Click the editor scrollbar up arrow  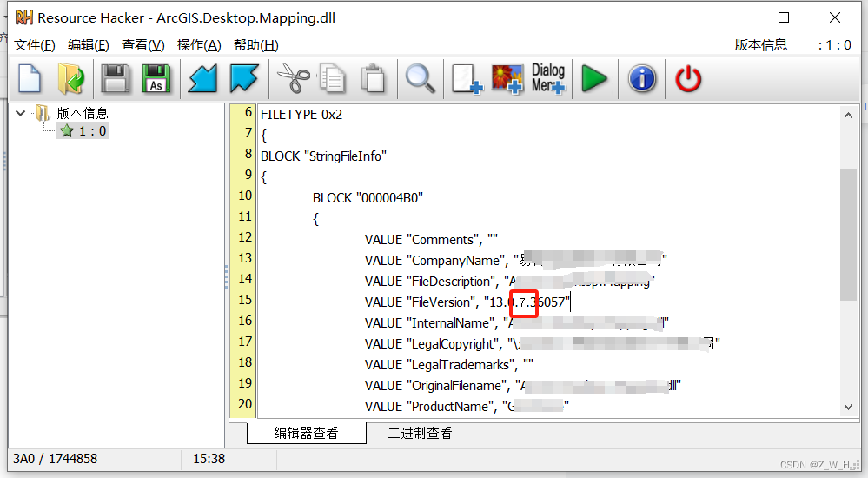tap(848, 116)
